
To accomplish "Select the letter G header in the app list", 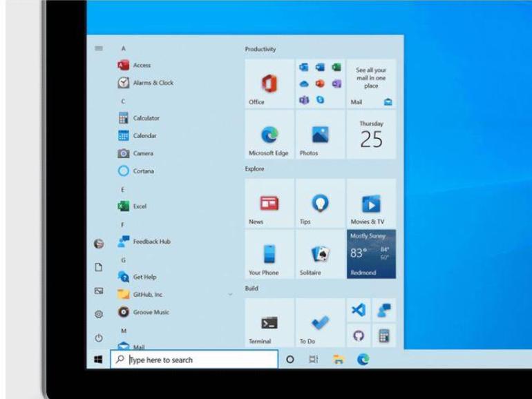I will point(124,260).
